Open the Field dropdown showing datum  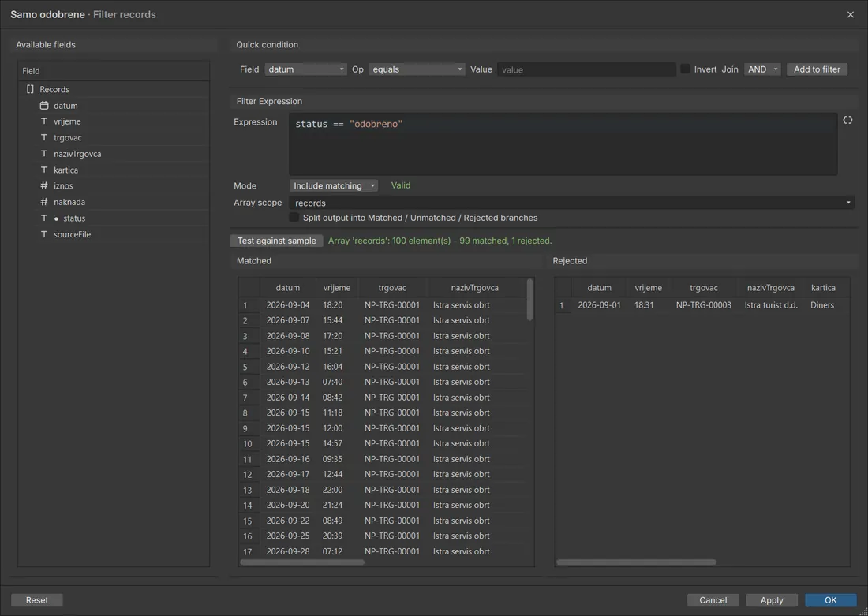click(306, 69)
